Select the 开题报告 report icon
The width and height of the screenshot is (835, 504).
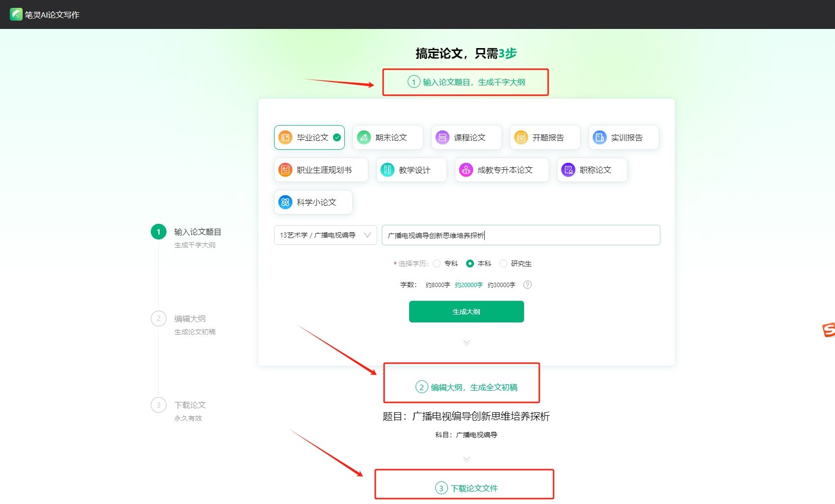click(521, 137)
